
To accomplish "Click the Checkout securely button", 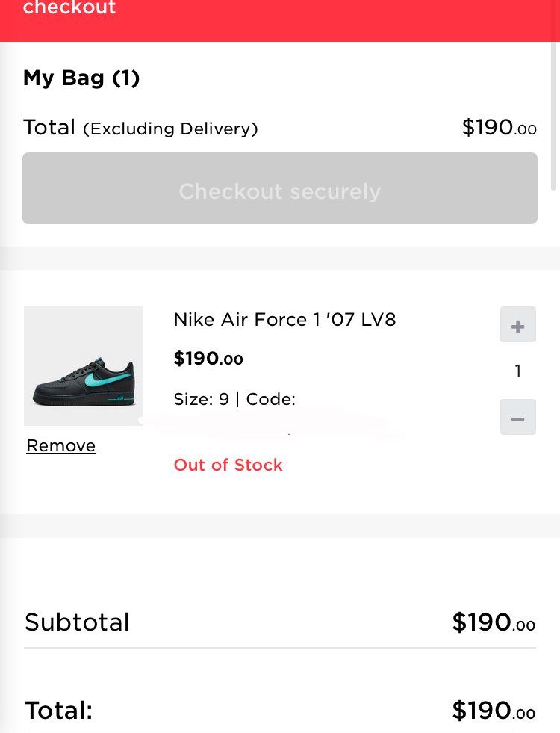I will coord(280,188).
